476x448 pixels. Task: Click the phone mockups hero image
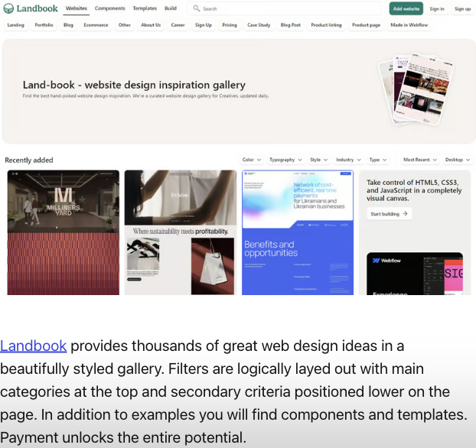point(416,89)
